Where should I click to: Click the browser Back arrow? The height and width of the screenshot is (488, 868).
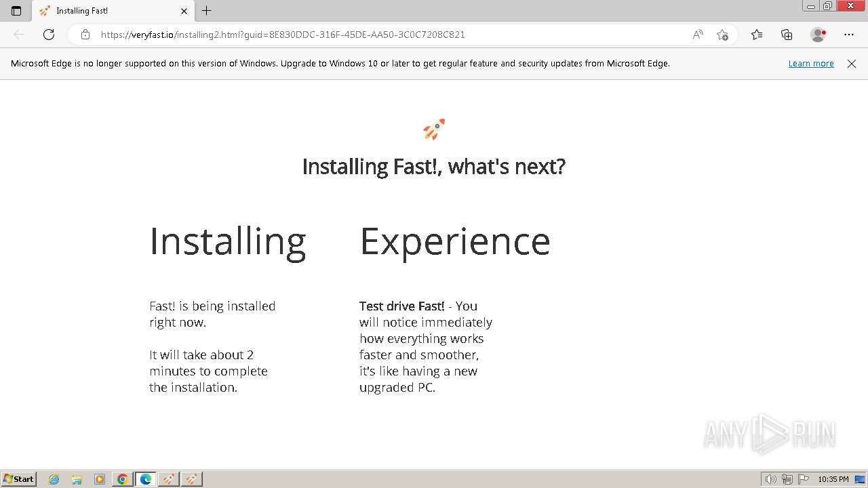pos(19,35)
